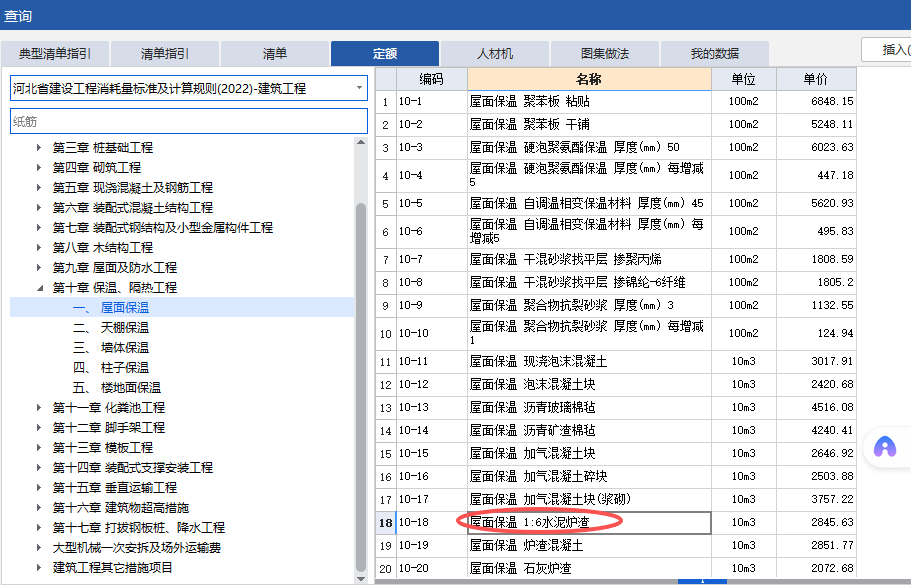Open the 人材机 tab
The width and height of the screenshot is (911, 585).
[x=494, y=54]
